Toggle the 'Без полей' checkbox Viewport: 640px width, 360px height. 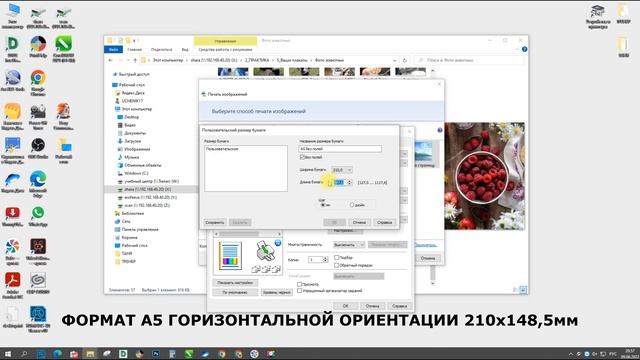point(302,157)
